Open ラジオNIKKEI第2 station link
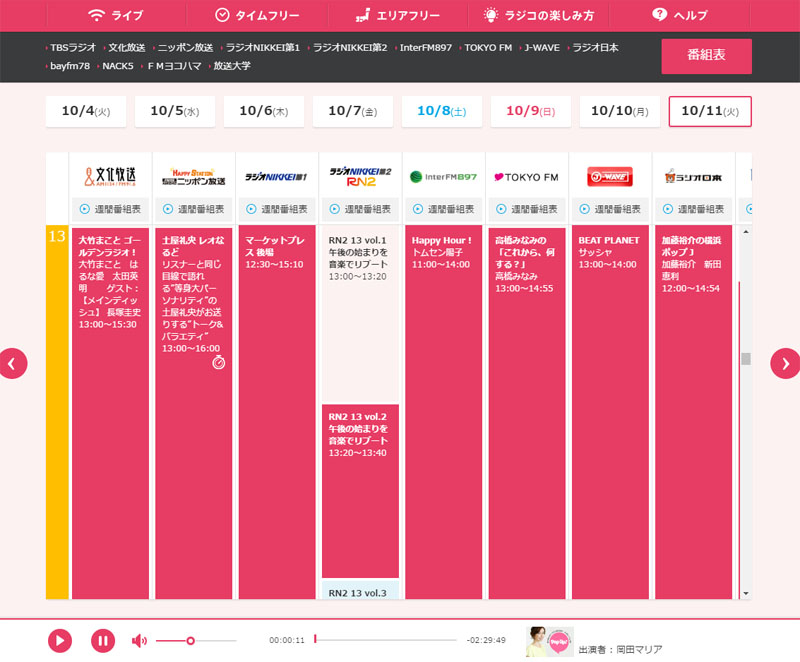 point(348,48)
